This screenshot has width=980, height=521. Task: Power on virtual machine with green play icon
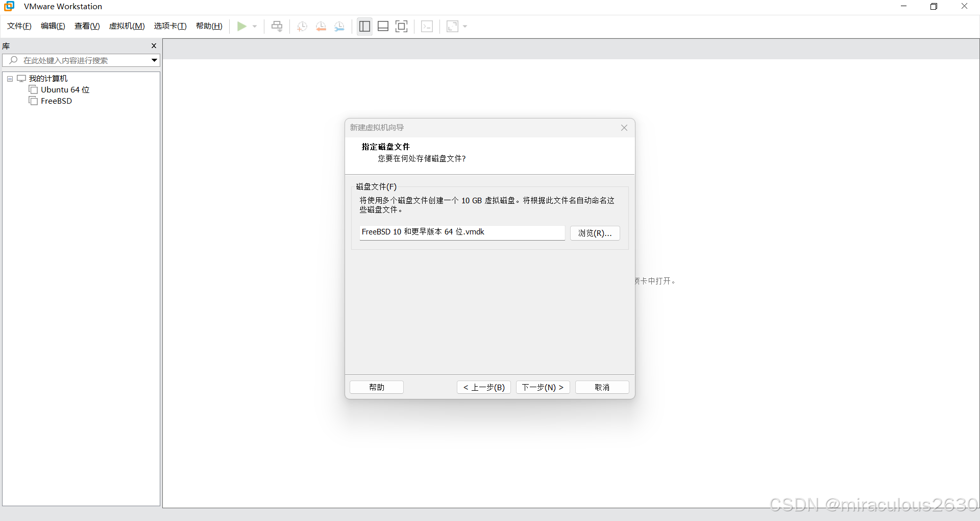tap(242, 26)
